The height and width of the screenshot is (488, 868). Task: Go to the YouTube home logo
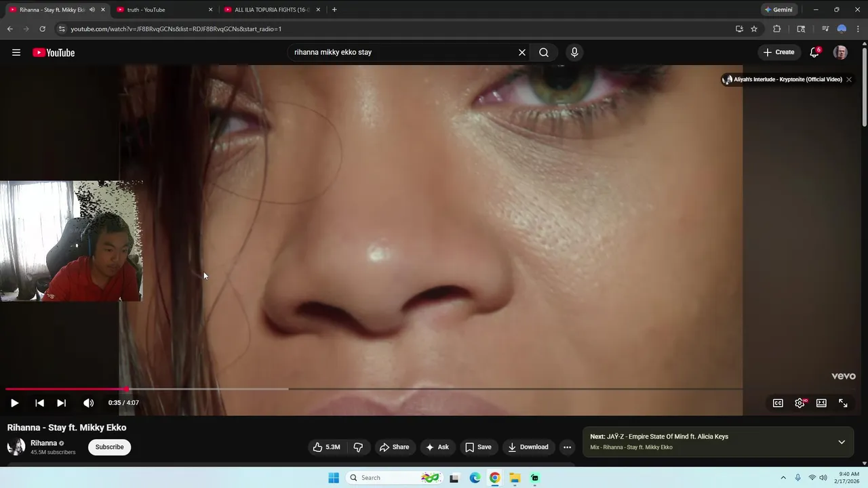coord(54,52)
